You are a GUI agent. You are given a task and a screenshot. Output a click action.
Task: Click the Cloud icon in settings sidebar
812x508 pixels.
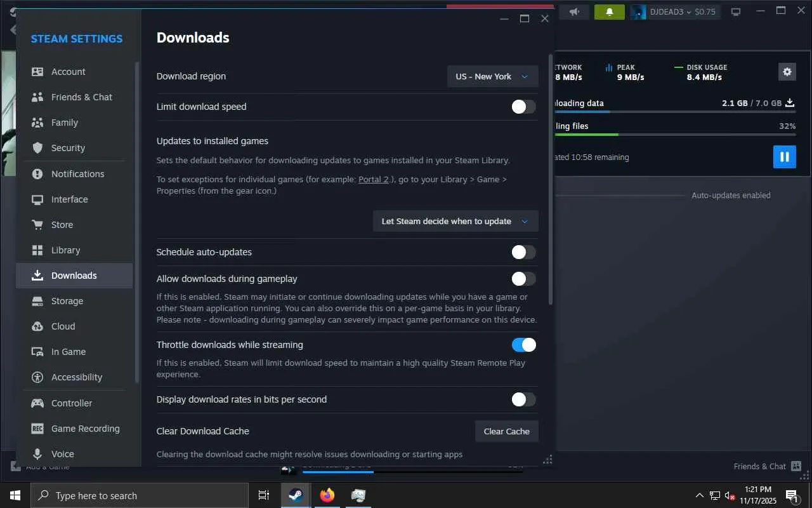coord(37,326)
